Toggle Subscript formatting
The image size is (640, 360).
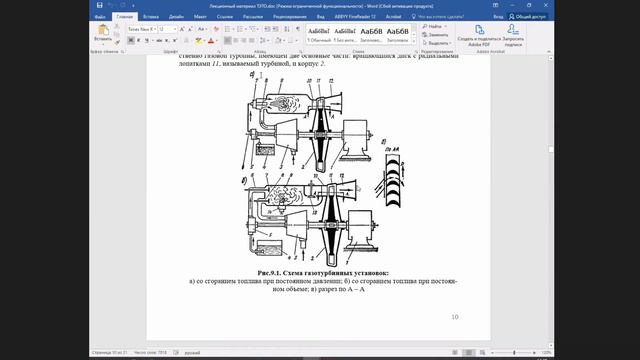point(167,40)
